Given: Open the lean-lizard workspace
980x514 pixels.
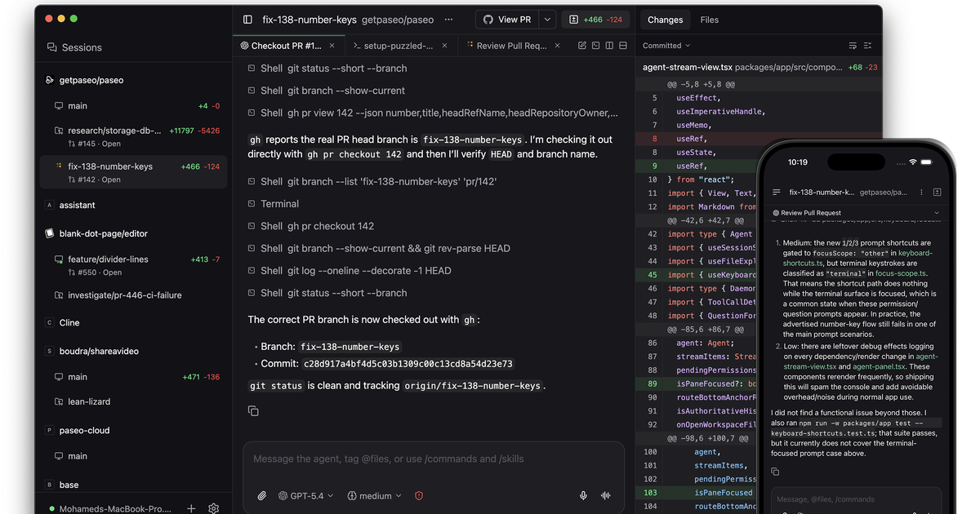Looking at the screenshot, I should pyautogui.click(x=134, y=401).
